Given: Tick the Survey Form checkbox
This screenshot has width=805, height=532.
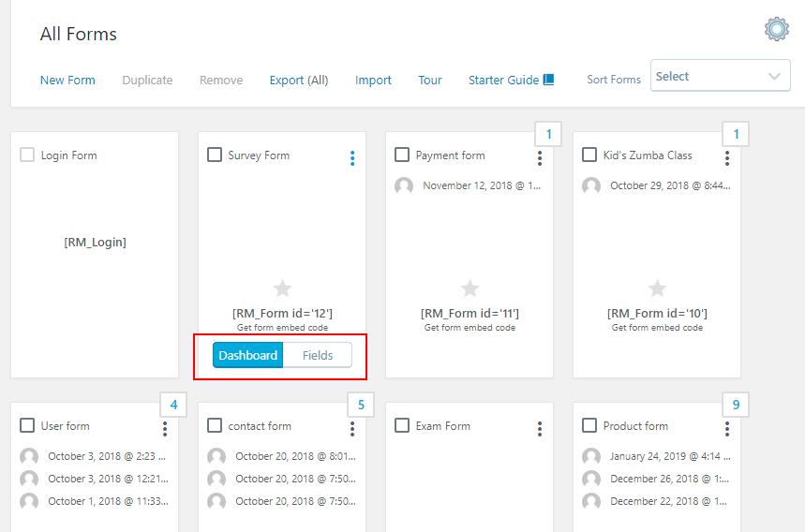Looking at the screenshot, I should click(215, 155).
